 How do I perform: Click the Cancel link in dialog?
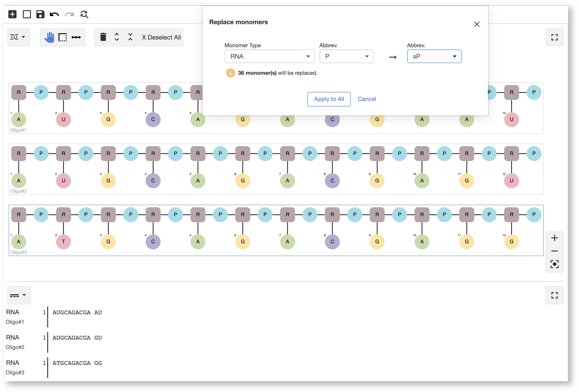tap(366, 99)
